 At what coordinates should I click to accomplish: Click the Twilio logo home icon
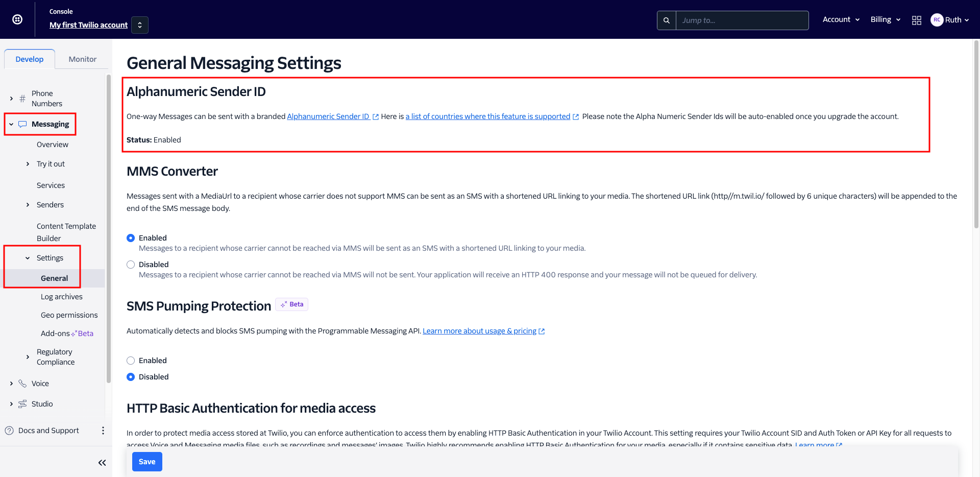17,19
